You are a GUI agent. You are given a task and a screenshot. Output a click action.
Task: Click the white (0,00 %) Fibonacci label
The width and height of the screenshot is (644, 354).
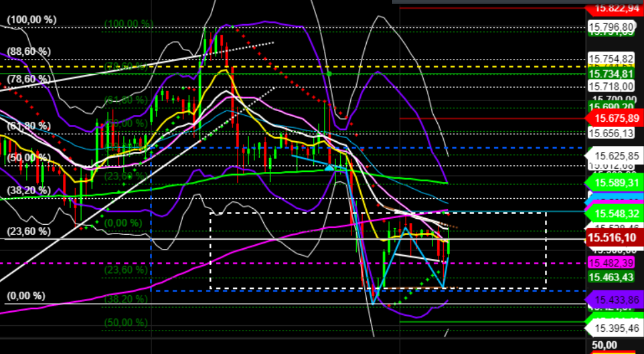(25, 296)
